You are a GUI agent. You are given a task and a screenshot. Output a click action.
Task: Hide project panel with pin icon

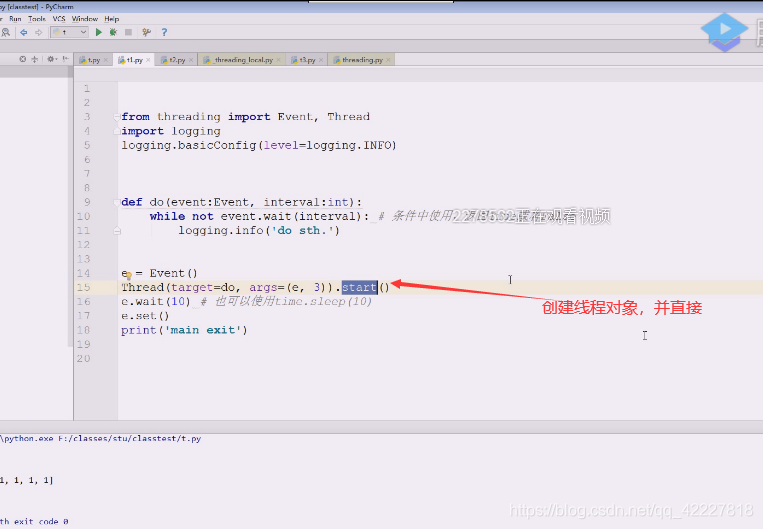pos(66,59)
